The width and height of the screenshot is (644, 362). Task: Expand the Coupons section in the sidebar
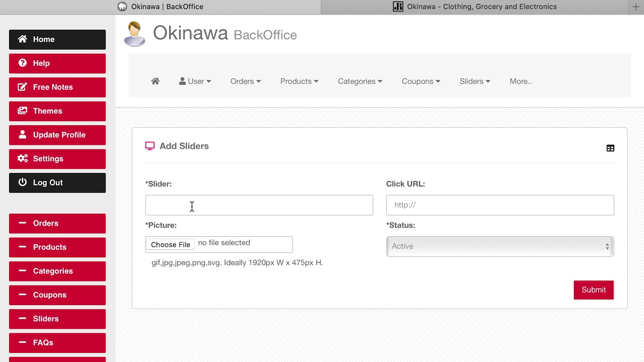click(x=57, y=295)
